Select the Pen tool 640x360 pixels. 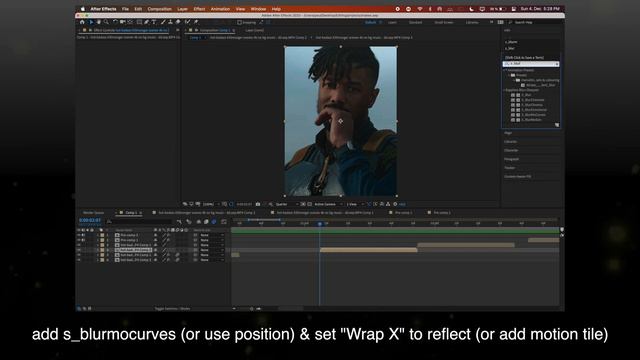coord(147,22)
